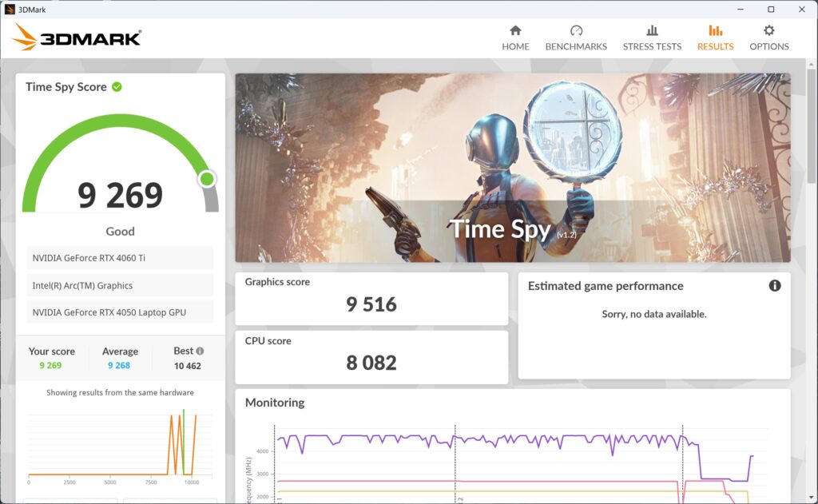Click the Graphics score 9 516 card

pos(371,298)
